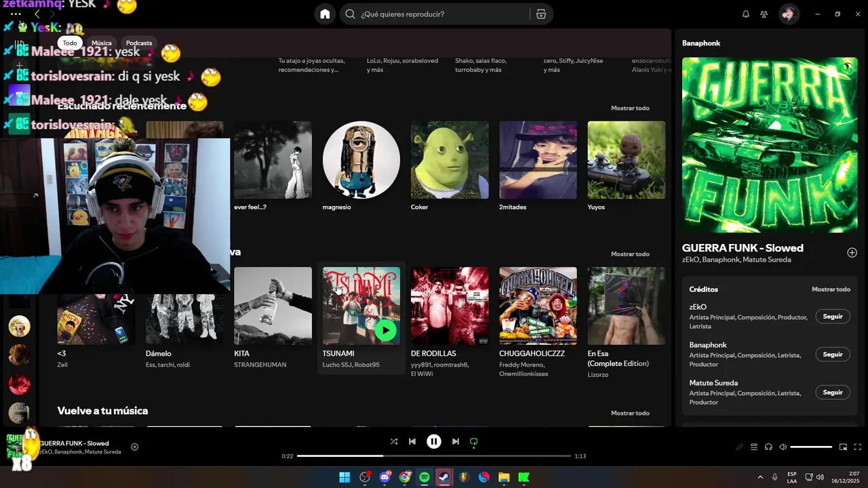The image size is (868, 488).
Task: Go to Spotify Home via house icon
Action: 325,14
